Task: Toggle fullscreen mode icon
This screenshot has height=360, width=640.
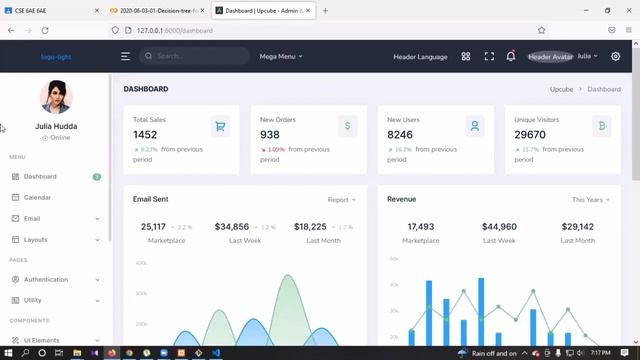Action: [x=489, y=56]
